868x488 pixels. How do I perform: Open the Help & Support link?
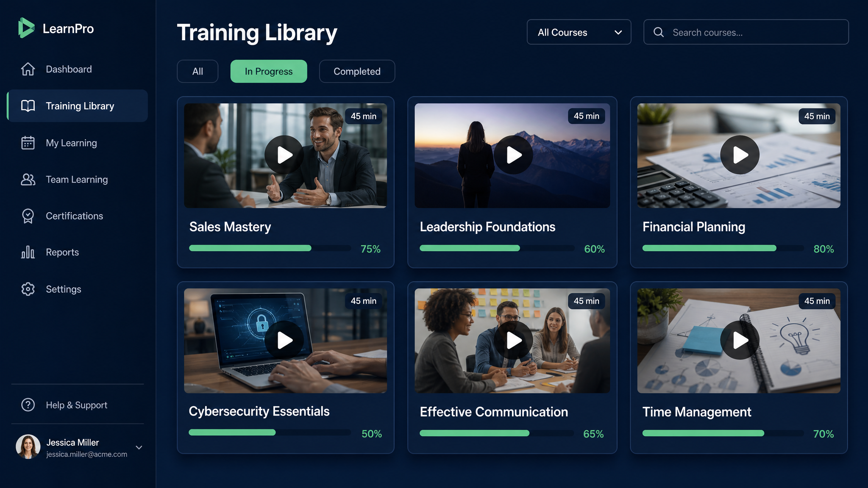pyautogui.click(x=77, y=405)
